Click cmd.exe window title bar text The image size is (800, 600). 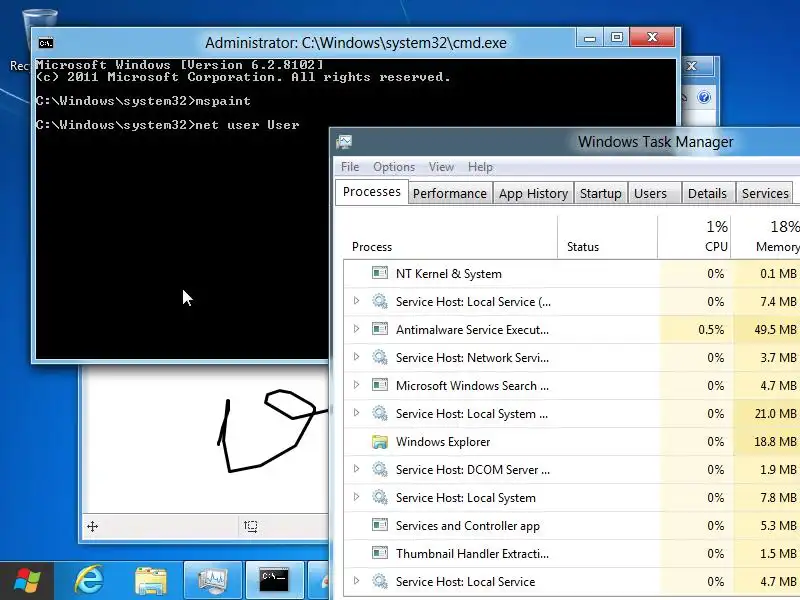(356, 43)
